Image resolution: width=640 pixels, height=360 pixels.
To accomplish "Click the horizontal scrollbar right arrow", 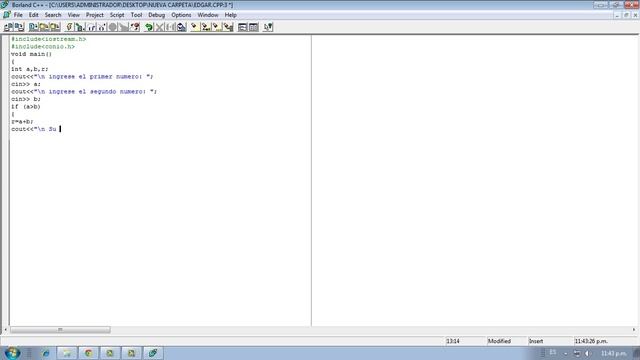I will 634,329.
